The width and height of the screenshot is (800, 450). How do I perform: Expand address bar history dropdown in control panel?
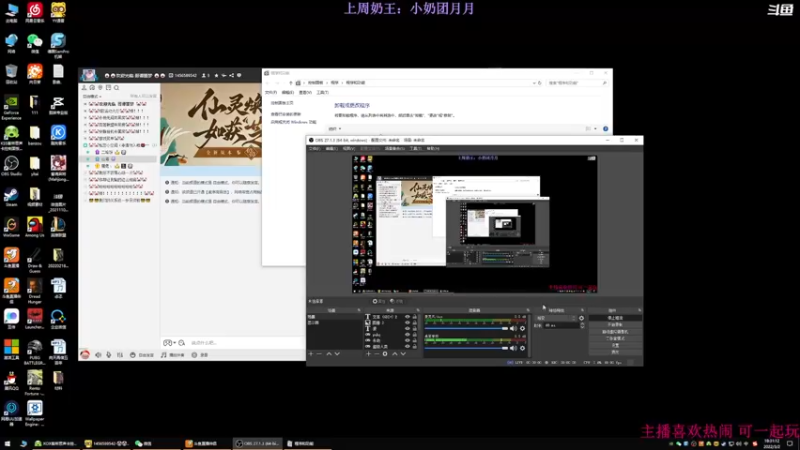point(534,83)
